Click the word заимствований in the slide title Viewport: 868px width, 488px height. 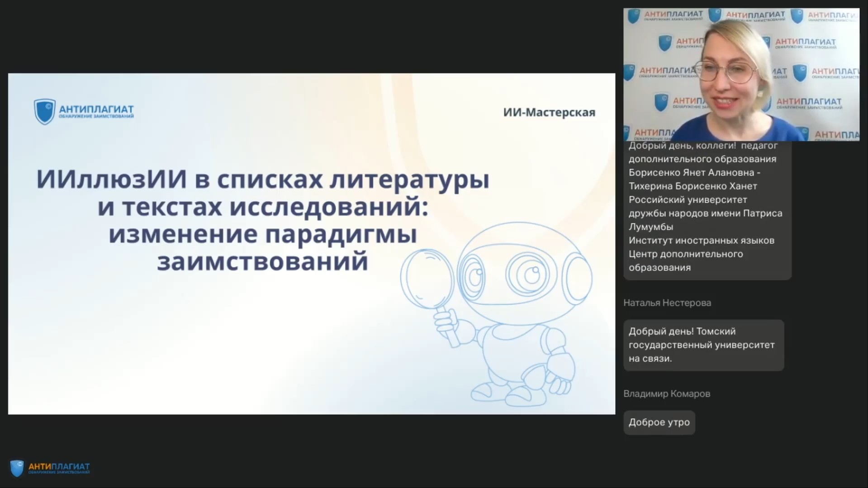tap(262, 261)
